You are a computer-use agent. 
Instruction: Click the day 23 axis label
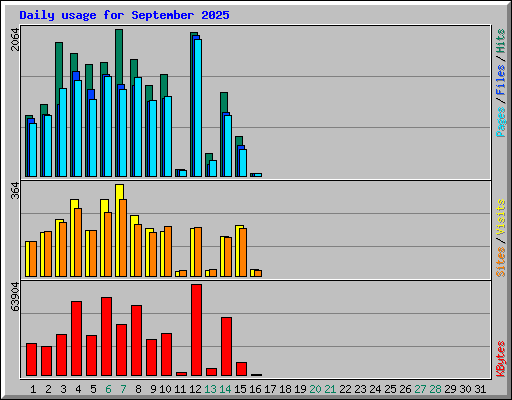click(x=360, y=389)
